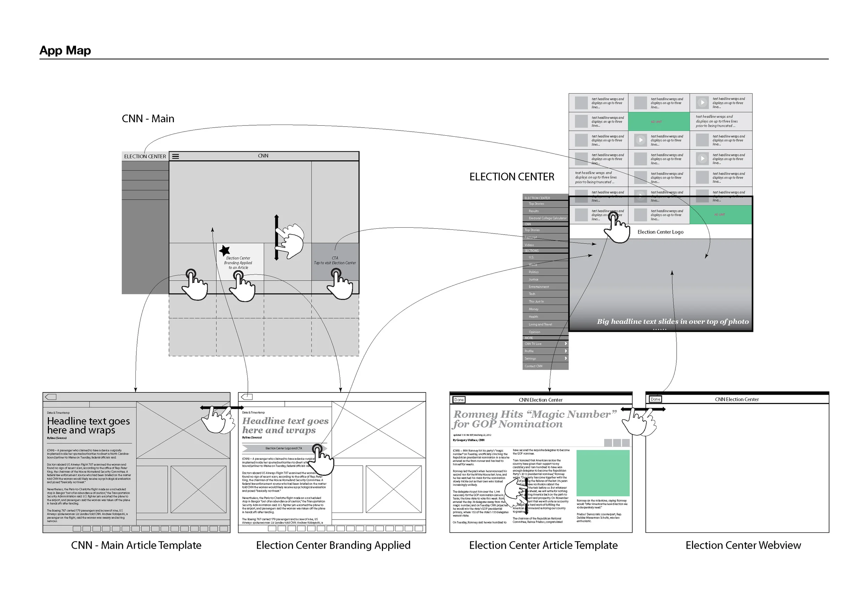Tap the ELECTION CENTER tab on CNN Main
This screenshot has width=868, height=608.
coord(145,157)
